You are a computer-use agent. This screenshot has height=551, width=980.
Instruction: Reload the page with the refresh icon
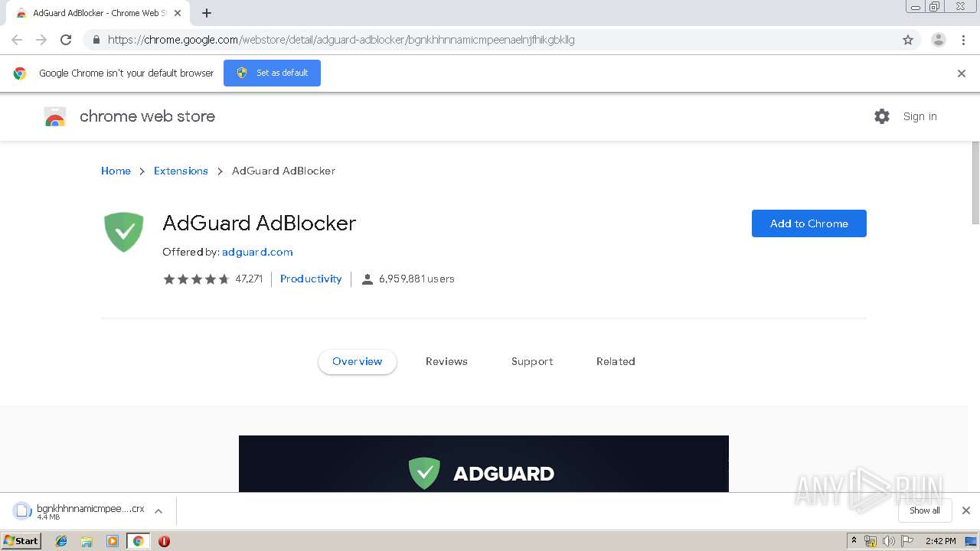click(x=66, y=40)
